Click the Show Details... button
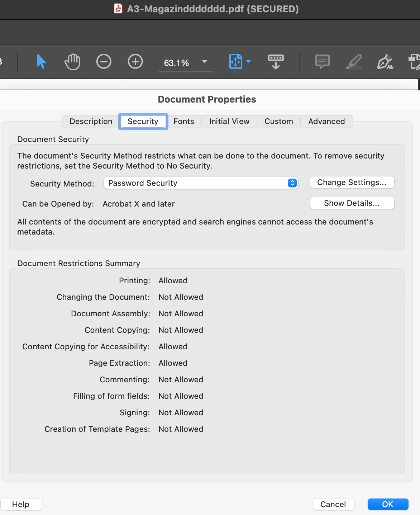420x515 pixels. (x=352, y=203)
